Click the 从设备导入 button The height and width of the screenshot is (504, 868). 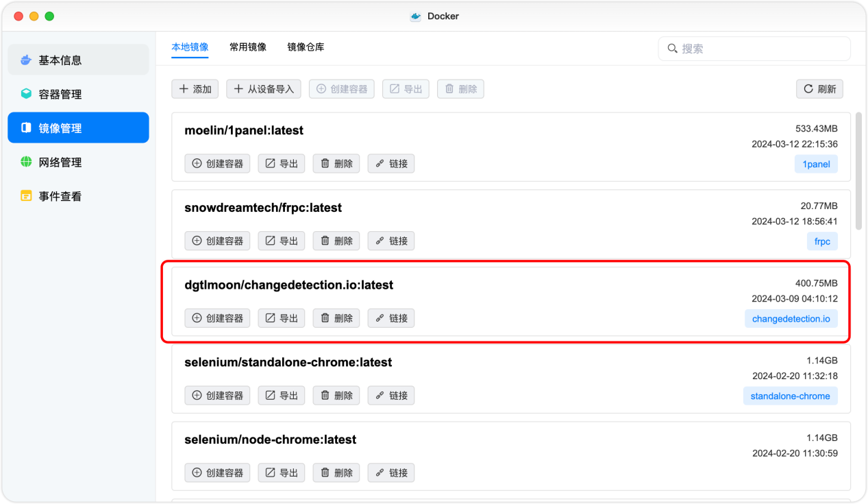[263, 88]
